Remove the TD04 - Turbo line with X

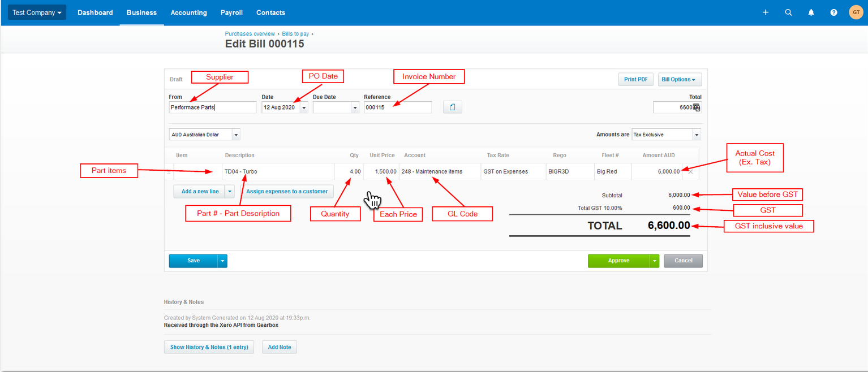pyautogui.click(x=690, y=172)
